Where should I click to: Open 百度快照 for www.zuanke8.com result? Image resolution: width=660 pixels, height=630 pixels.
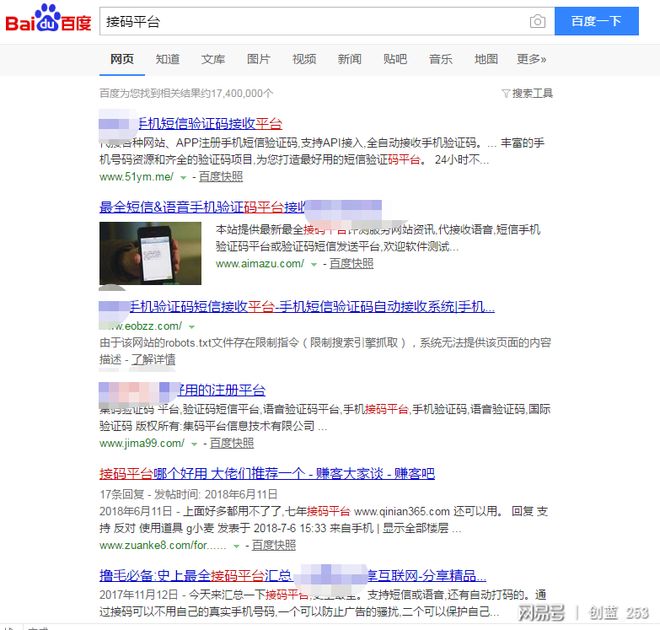click(274, 545)
